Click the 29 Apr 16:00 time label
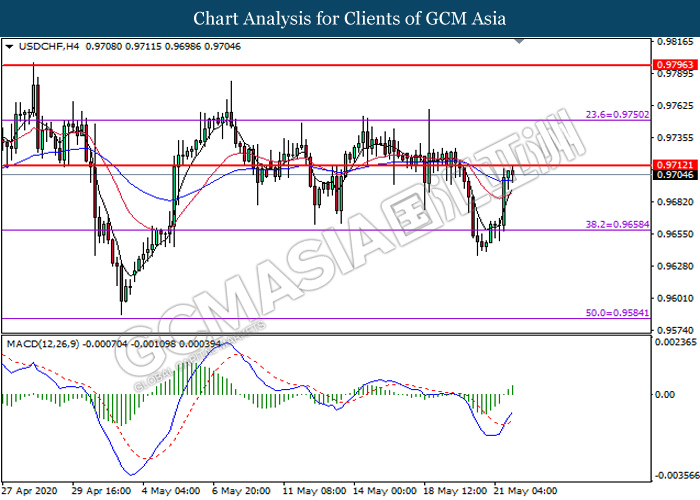 click(x=101, y=491)
